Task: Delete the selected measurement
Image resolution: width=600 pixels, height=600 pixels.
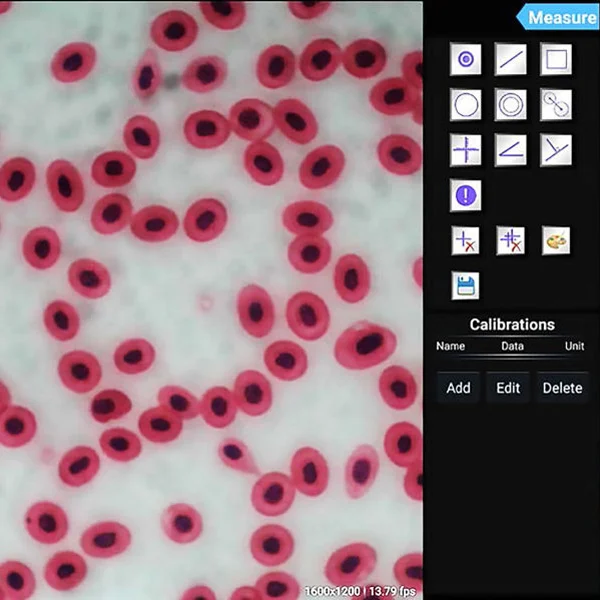Action: pyautogui.click(x=465, y=240)
